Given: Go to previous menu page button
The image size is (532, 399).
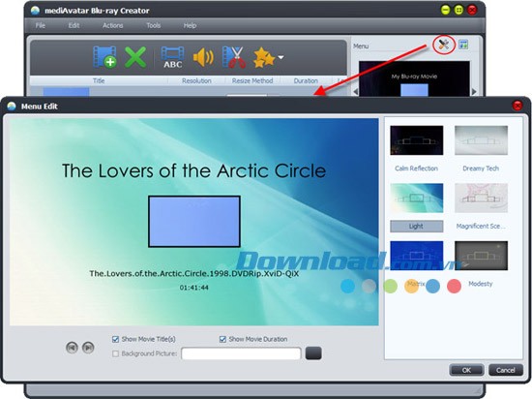Looking at the screenshot, I should pyautogui.click(x=72, y=348).
